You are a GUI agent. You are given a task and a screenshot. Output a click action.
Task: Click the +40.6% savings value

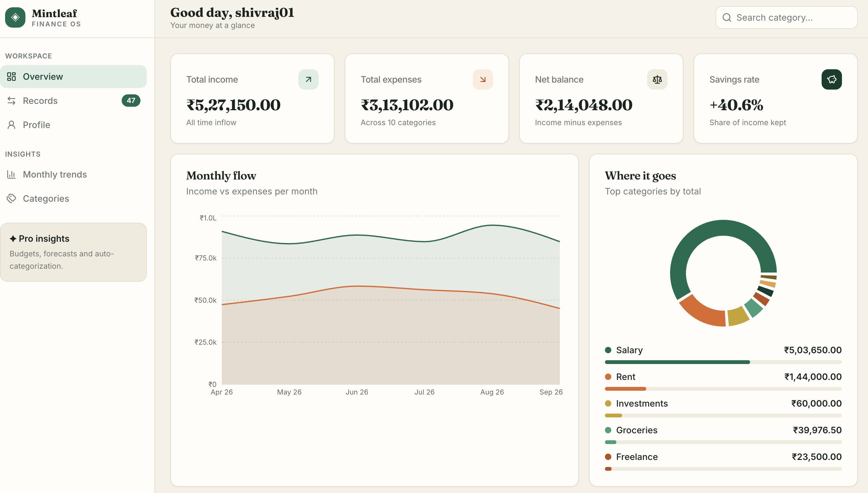pyautogui.click(x=736, y=105)
